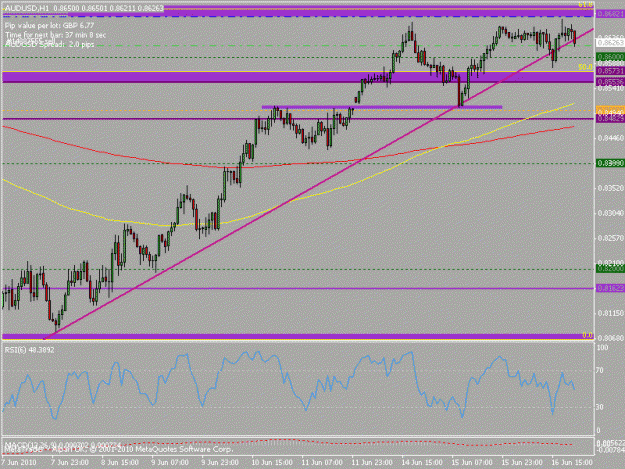Image resolution: width=625 pixels, height=469 pixels.
Task: Select the short purple resistance segment
Action: tap(381, 107)
